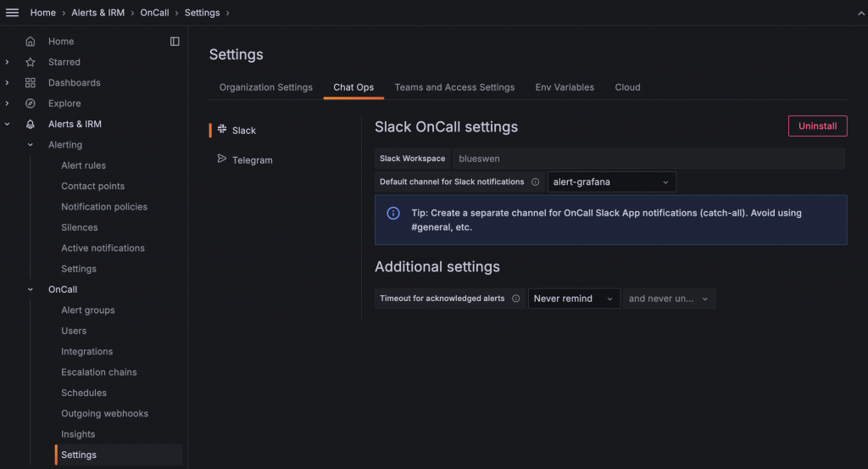Click Settings in the breadcrumb
This screenshot has height=469, width=868.
tap(202, 13)
